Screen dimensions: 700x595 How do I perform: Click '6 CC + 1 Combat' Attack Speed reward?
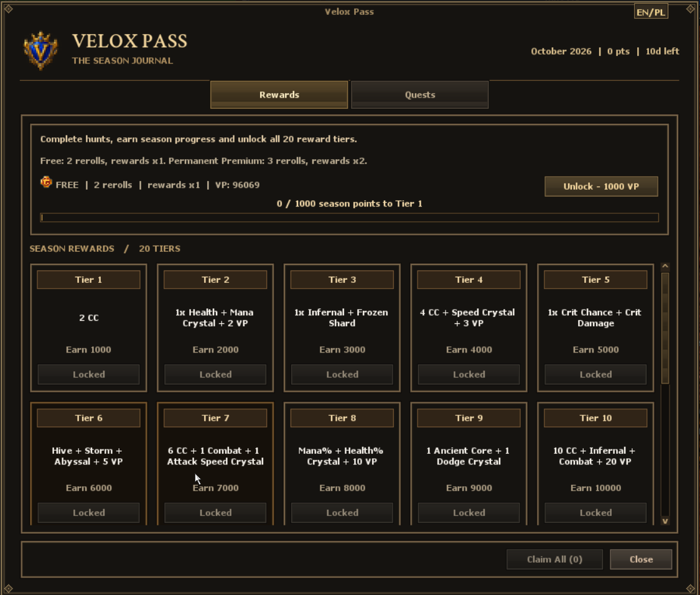[x=215, y=456]
